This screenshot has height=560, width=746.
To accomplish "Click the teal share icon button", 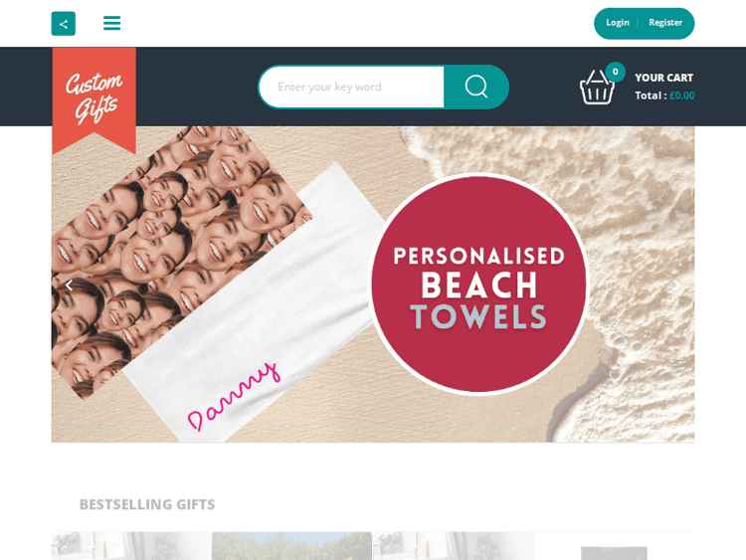I will 64,24.
